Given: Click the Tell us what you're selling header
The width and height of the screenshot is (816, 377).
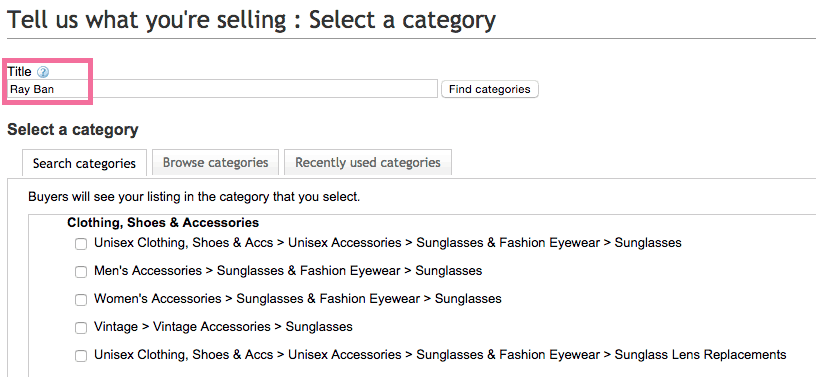Looking at the screenshot, I should point(251,20).
